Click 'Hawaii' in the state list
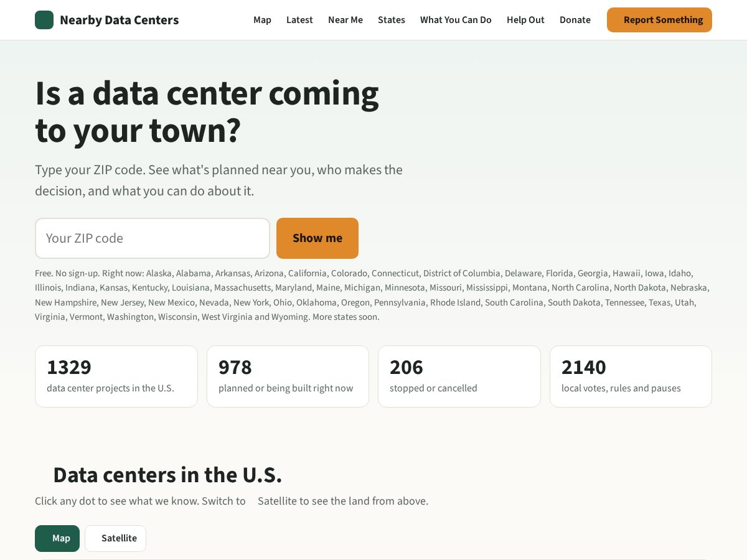This screenshot has width=747, height=560. pyautogui.click(x=626, y=273)
